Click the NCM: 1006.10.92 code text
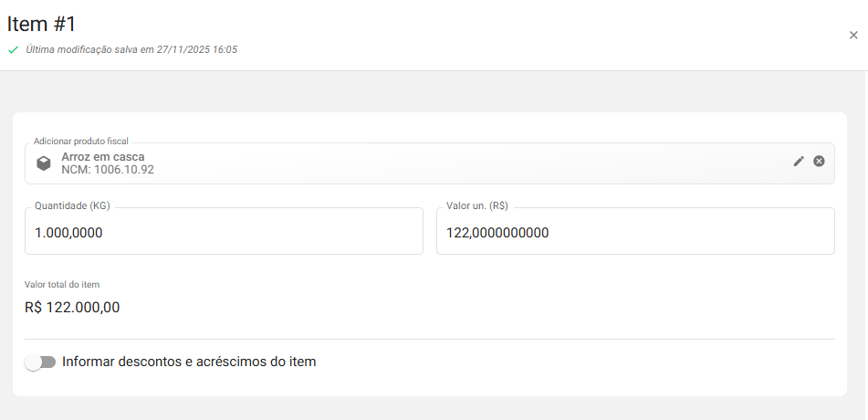868x420 pixels. pyautogui.click(x=108, y=170)
